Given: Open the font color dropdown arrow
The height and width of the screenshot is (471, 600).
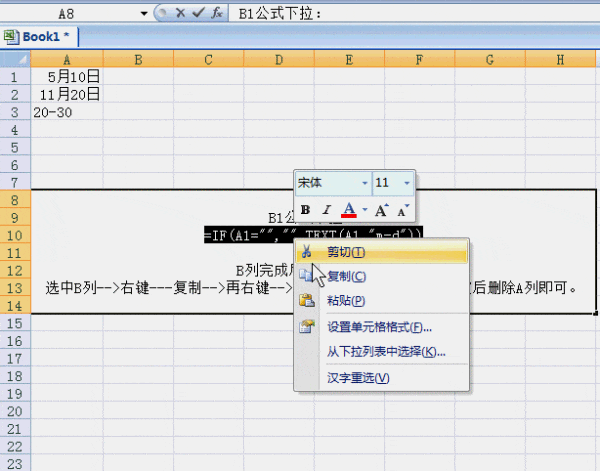Looking at the screenshot, I should click(x=365, y=210).
